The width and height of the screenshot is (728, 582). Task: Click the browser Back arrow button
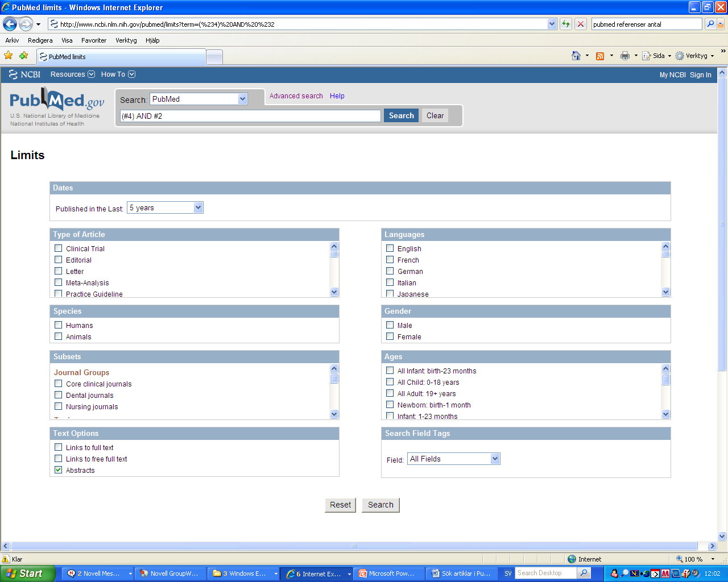click(10, 24)
